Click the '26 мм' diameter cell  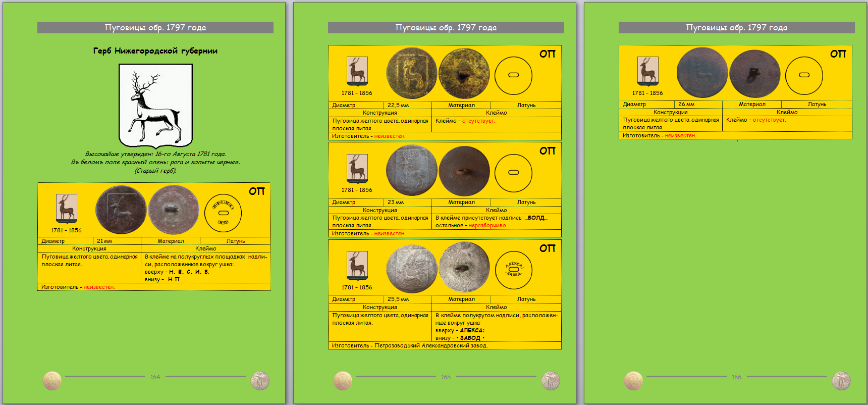[686, 105]
